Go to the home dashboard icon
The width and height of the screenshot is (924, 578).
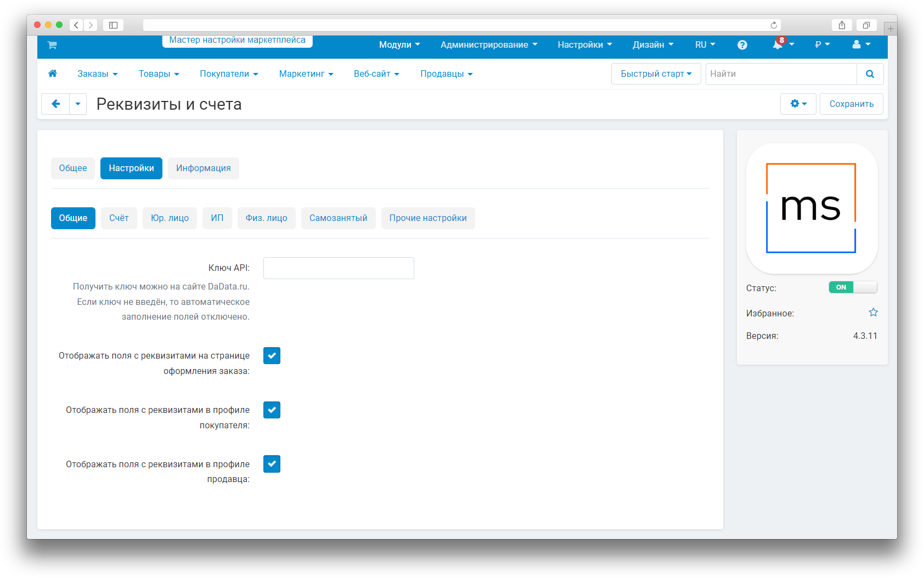point(53,73)
